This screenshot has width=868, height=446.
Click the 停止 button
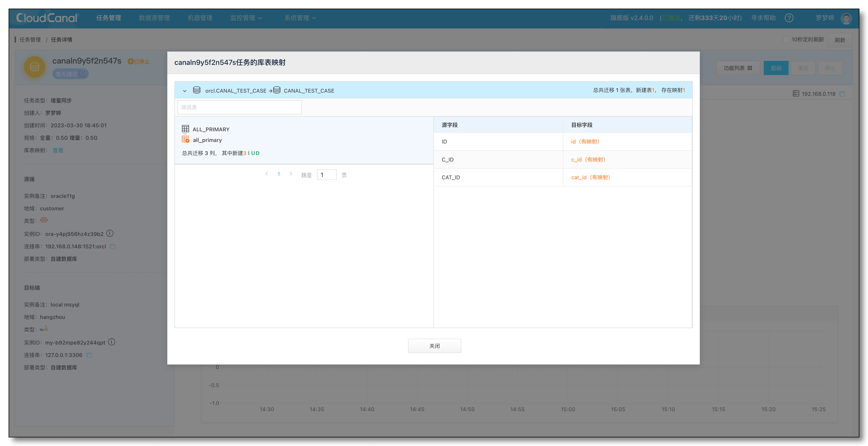click(830, 68)
